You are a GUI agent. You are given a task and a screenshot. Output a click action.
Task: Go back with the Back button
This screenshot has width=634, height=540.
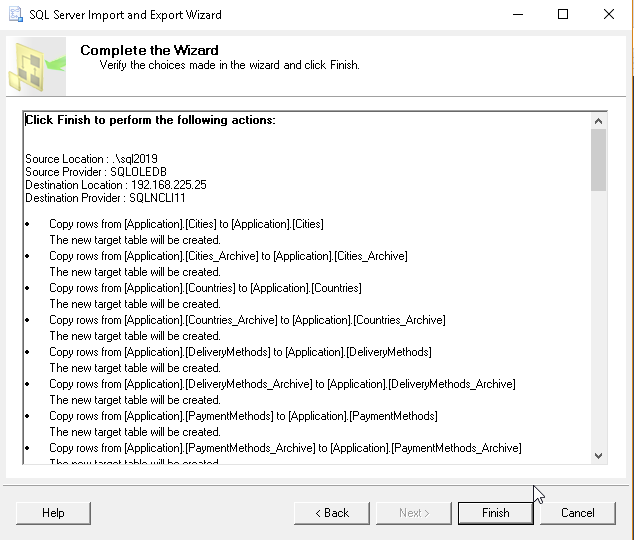click(x=331, y=513)
